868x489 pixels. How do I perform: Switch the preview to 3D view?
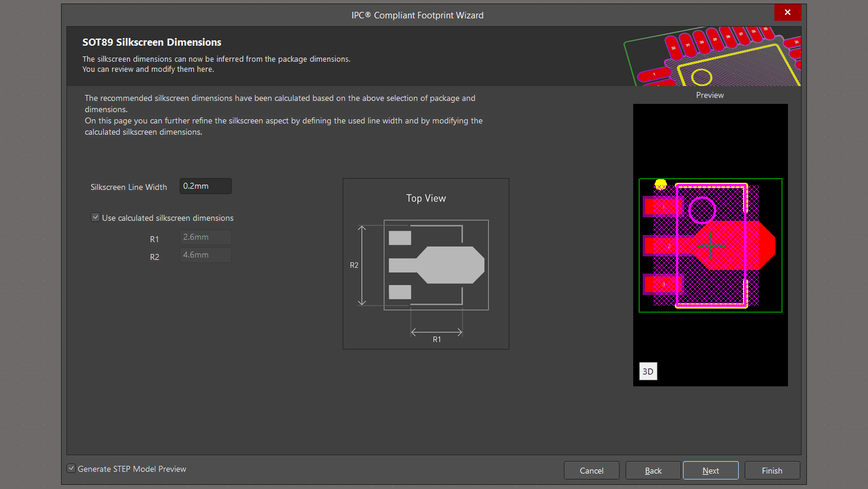click(x=648, y=371)
